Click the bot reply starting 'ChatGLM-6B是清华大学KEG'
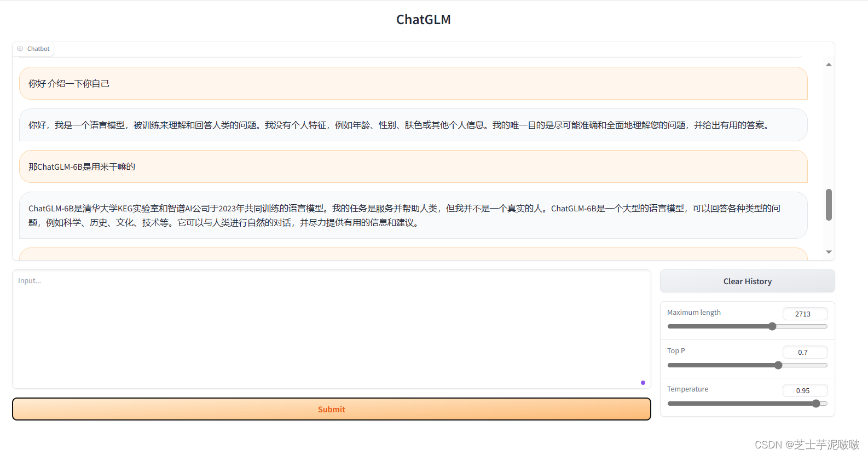The image size is (868, 455). click(x=413, y=215)
